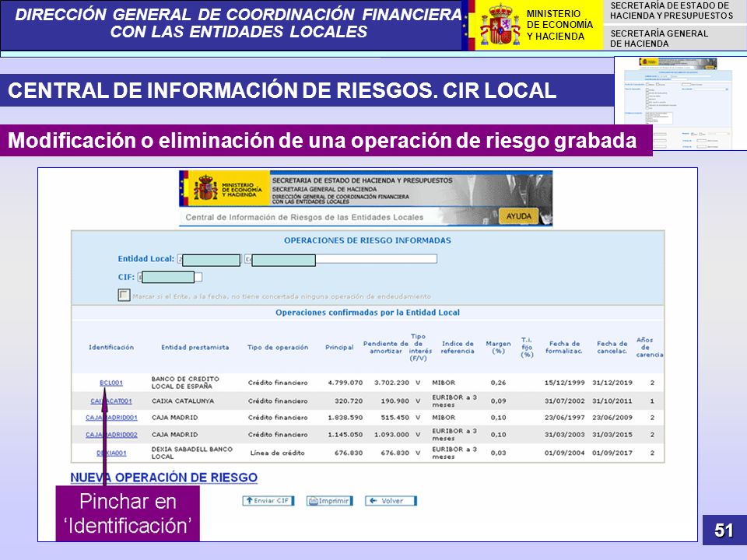The height and width of the screenshot is (560, 747).
Task: Click the CENTRAL DE INFORMACIÓN DE RIESGOS title
Action: [282, 90]
